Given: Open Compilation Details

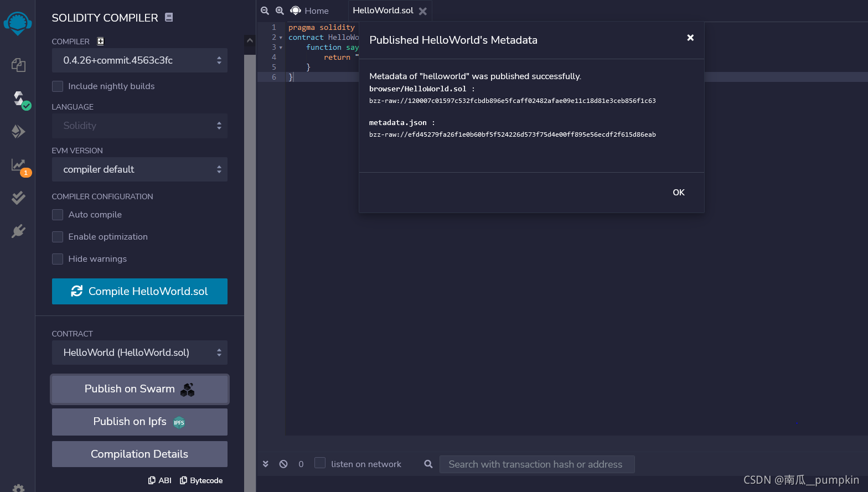Looking at the screenshot, I should [x=139, y=454].
